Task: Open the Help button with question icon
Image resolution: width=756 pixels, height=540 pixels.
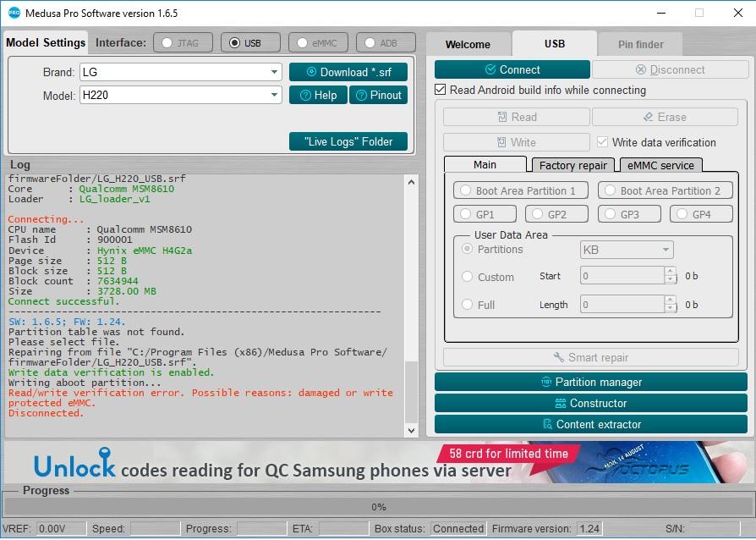Action: [x=318, y=95]
